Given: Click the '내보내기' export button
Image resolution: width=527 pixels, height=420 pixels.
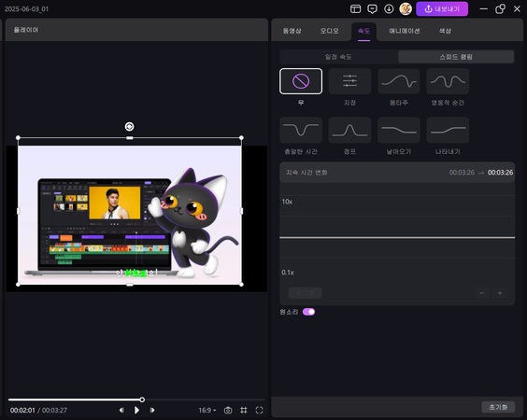Looking at the screenshot, I should coord(442,9).
